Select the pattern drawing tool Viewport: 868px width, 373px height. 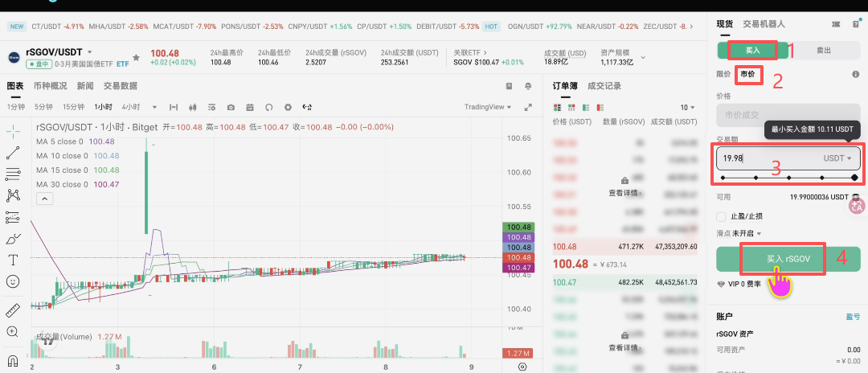tap(14, 195)
